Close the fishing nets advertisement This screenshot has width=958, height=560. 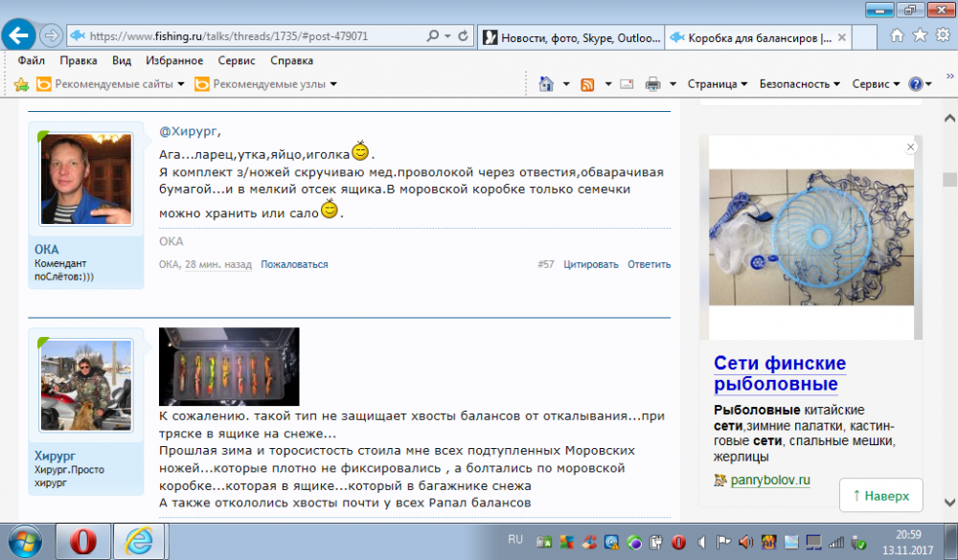point(911,147)
